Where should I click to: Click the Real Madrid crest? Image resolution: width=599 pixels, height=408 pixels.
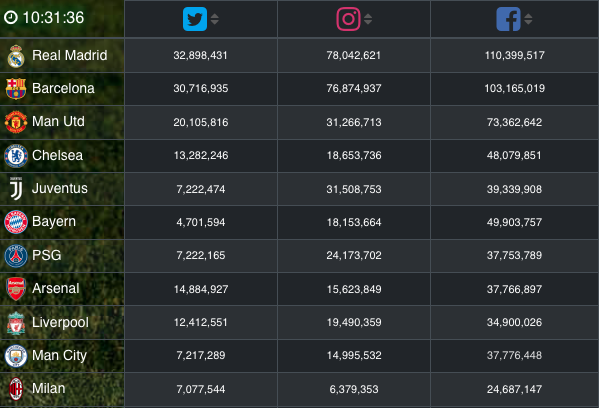coord(16,56)
